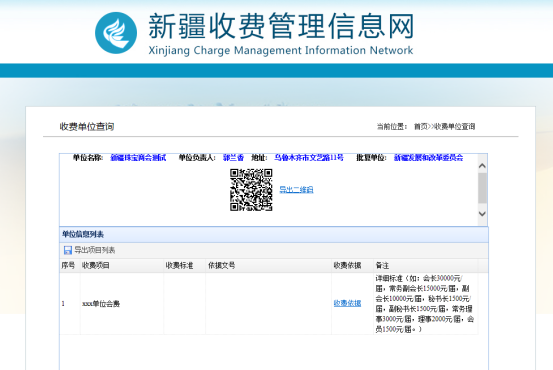Open the 收费依据 link in row 1

pyautogui.click(x=347, y=303)
